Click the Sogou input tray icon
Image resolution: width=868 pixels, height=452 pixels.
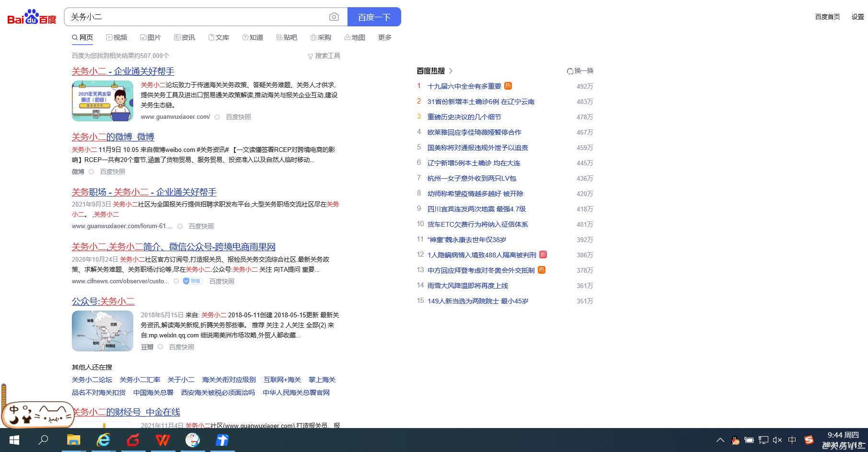(809, 440)
